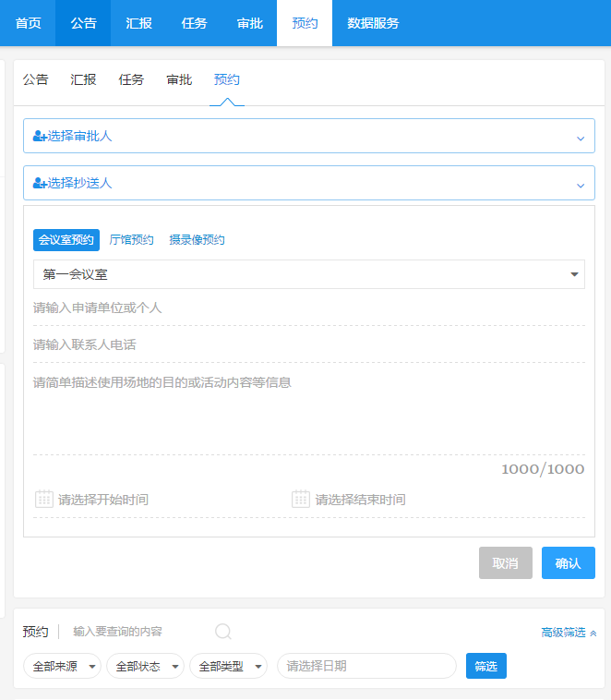This screenshot has height=700, width=611.
Task: Open the 全部状态 filter dropdown
Action: pyautogui.click(x=145, y=666)
